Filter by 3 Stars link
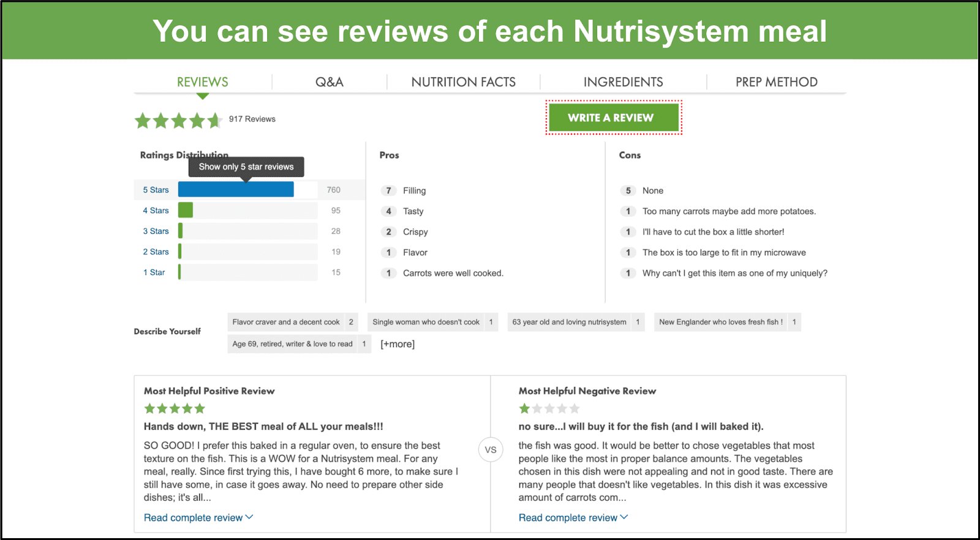 [x=156, y=231]
